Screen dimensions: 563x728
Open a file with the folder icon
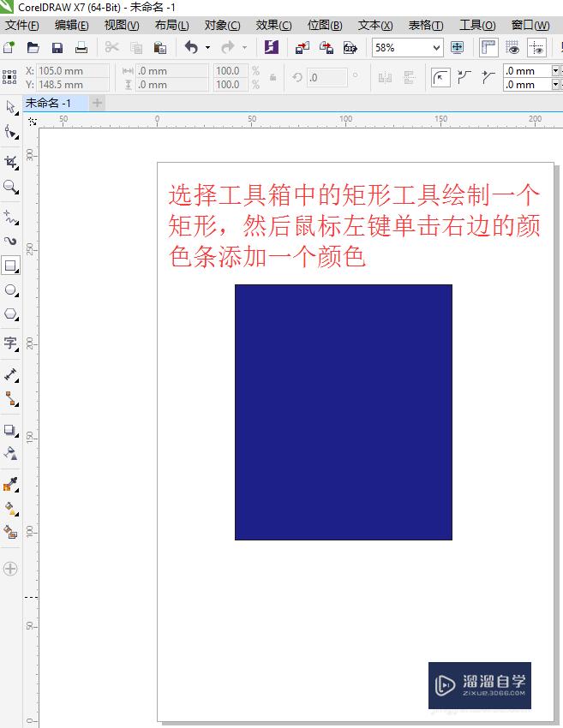[x=33, y=47]
